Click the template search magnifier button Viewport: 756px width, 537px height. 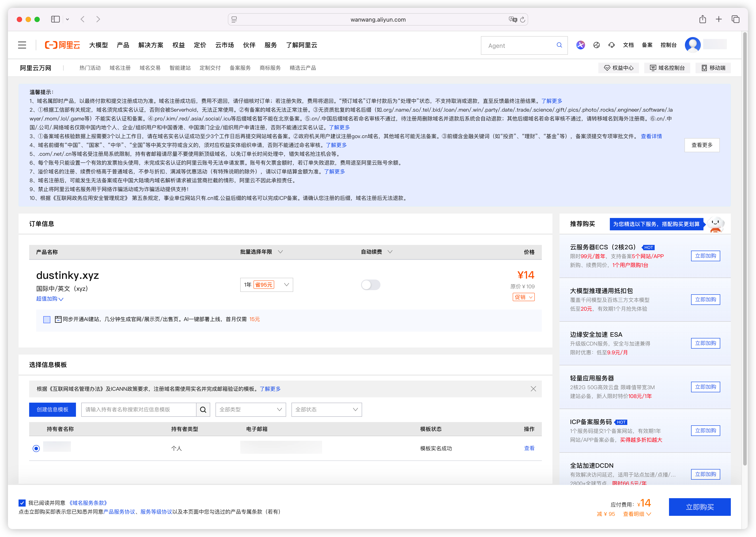pos(203,410)
